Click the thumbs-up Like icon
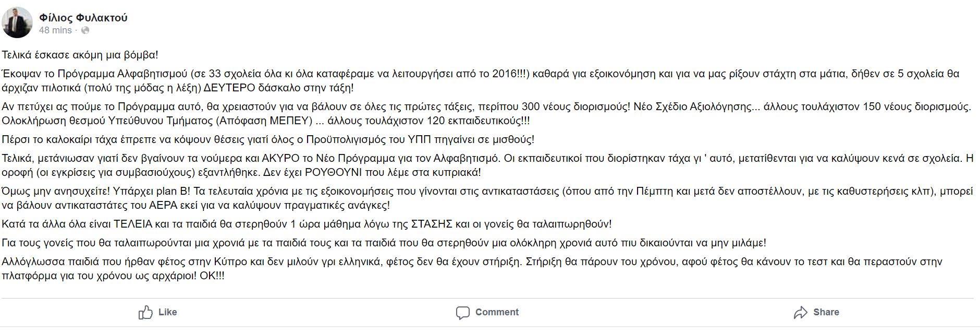The image size is (980, 332). point(145,312)
